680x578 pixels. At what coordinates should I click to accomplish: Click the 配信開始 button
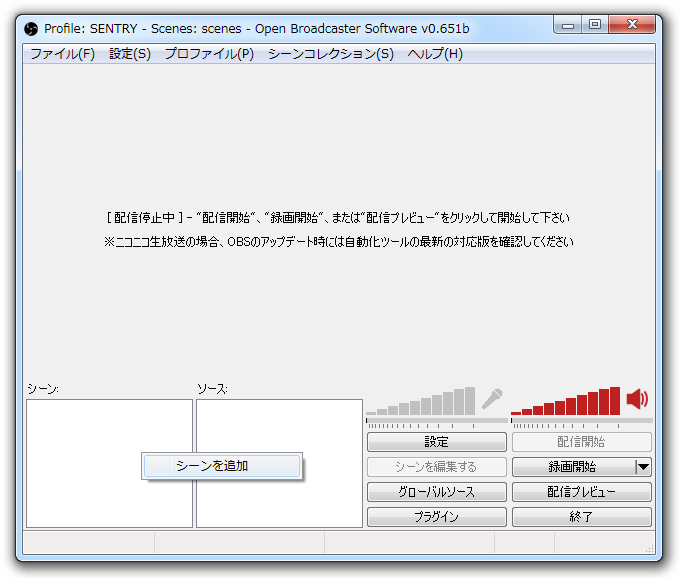[582, 442]
